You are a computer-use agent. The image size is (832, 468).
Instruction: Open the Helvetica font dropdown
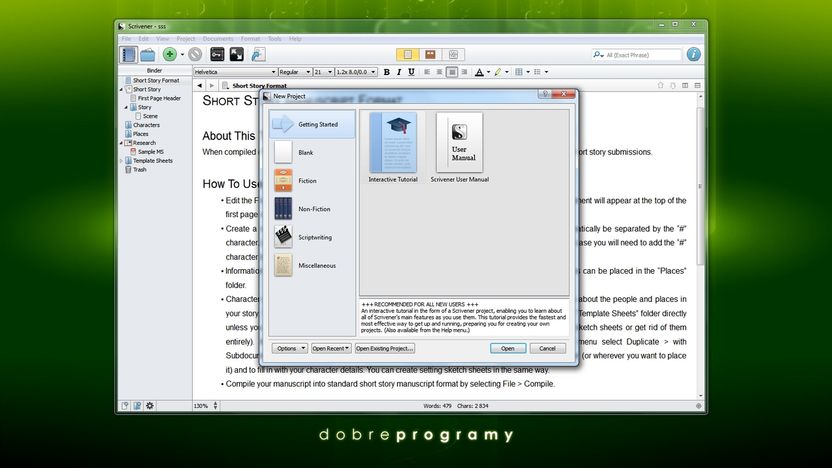(235, 72)
